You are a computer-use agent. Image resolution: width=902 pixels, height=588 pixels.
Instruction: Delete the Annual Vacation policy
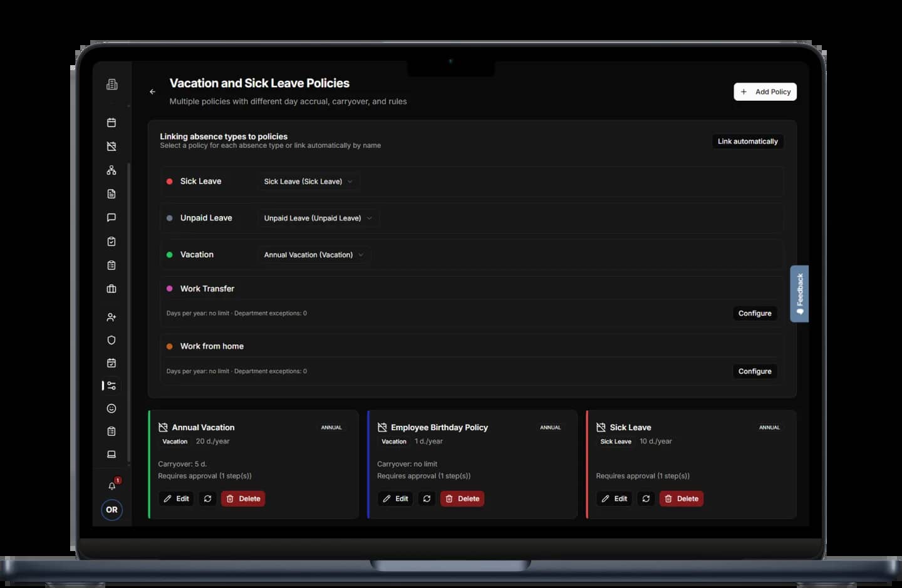pos(243,498)
